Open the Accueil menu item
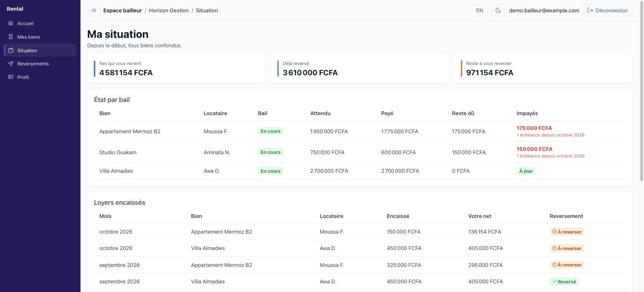This screenshot has width=644, height=292. 40,23
